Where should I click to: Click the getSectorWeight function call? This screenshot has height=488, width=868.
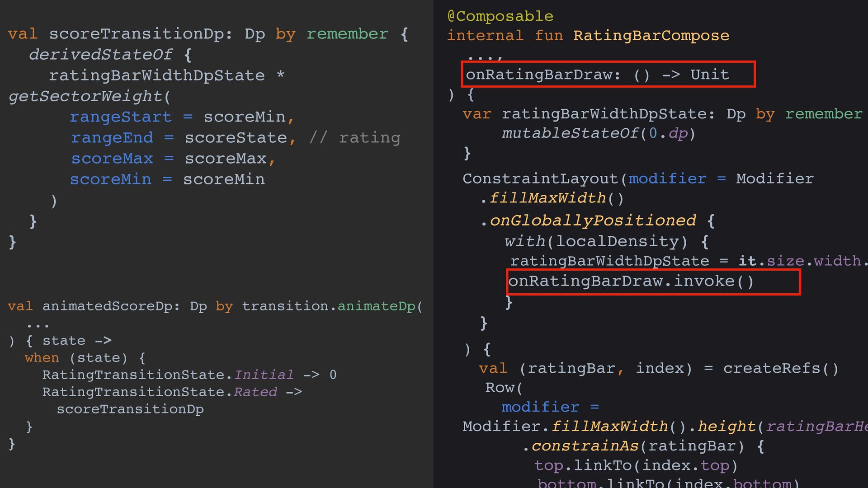tap(86, 96)
